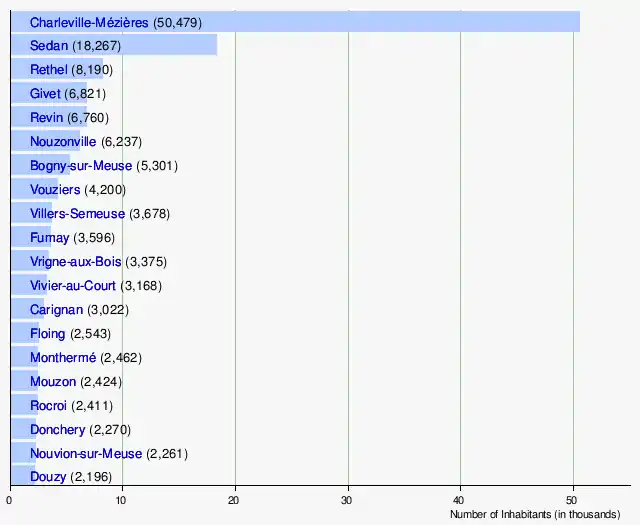This screenshot has width=640, height=525.
Task: Click the Vouziers link
Action: (x=55, y=190)
